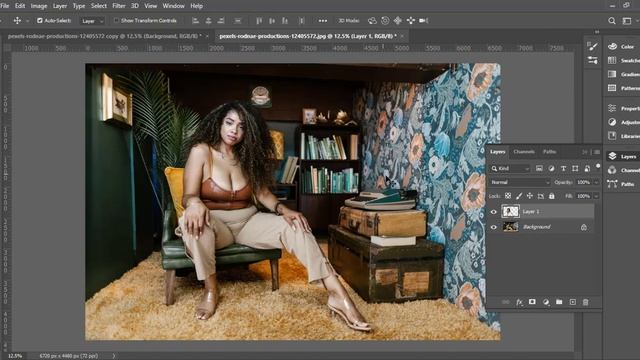This screenshot has height=360, width=640.
Task: Link layers chain icon
Action: coord(506,302)
